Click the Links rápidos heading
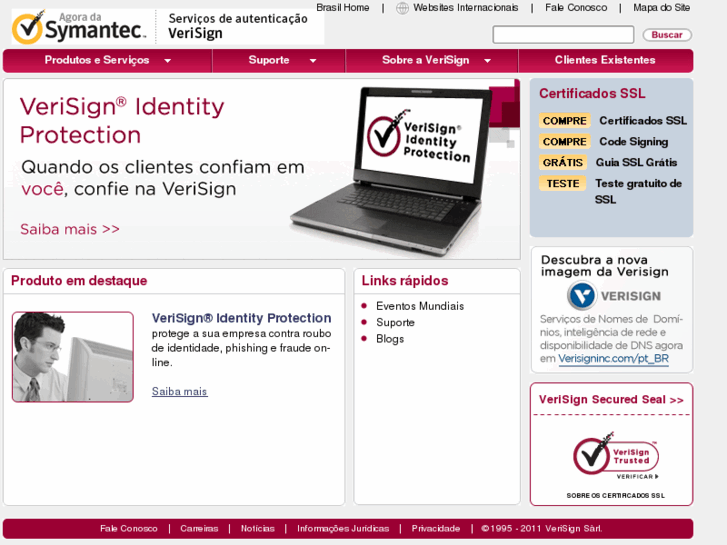Image resolution: width=727 pixels, height=545 pixels. click(405, 281)
